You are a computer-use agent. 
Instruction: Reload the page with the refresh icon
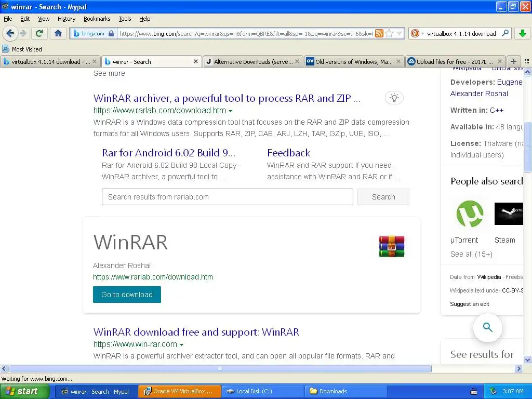[x=39, y=33]
